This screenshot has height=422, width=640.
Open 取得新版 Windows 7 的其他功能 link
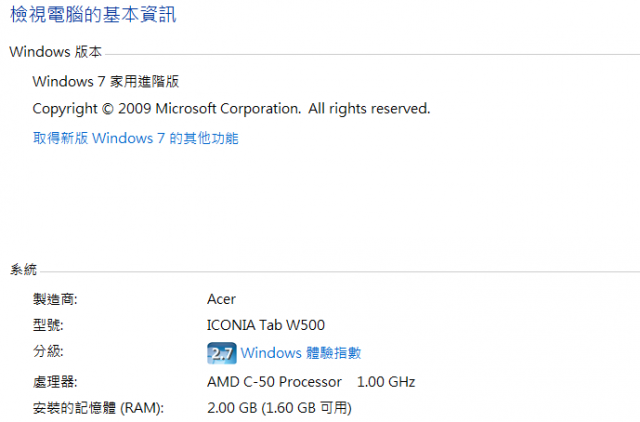tap(136, 138)
